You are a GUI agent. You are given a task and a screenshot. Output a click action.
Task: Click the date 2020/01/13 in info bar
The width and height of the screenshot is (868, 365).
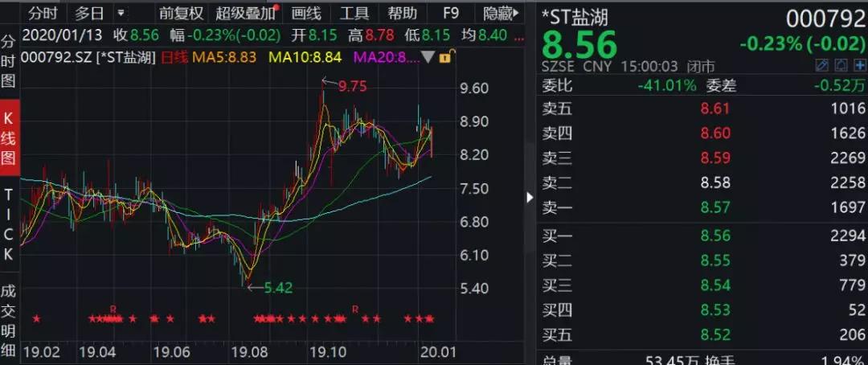pyautogui.click(x=62, y=35)
